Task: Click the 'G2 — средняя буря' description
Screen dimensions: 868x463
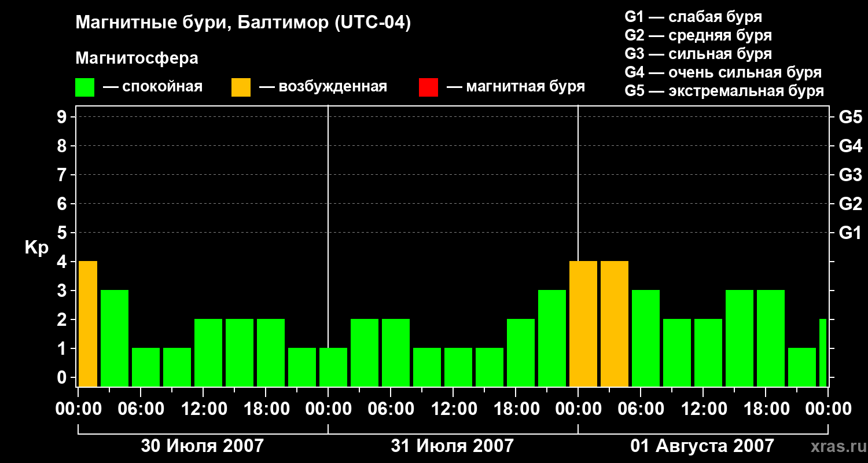Action: (698, 35)
